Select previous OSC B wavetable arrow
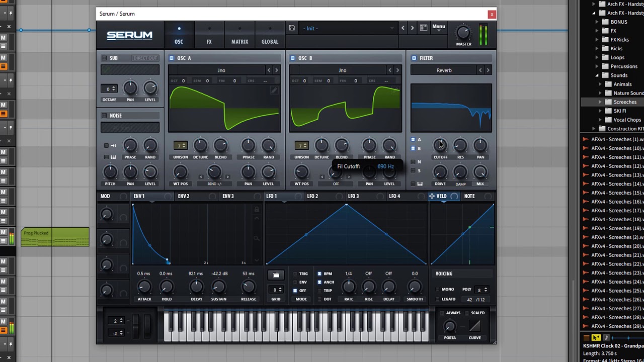 pyautogui.click(x=390, y=70)
